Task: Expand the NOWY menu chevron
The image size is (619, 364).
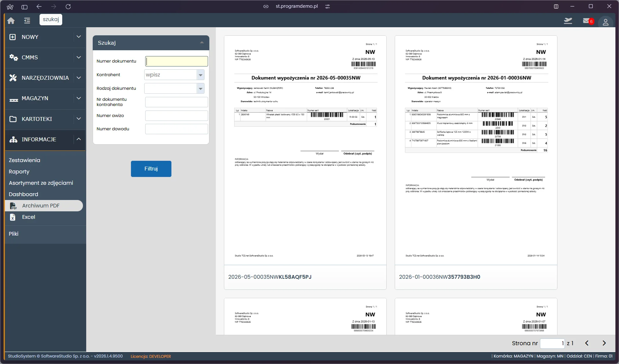Action: [x=79, y=37]
